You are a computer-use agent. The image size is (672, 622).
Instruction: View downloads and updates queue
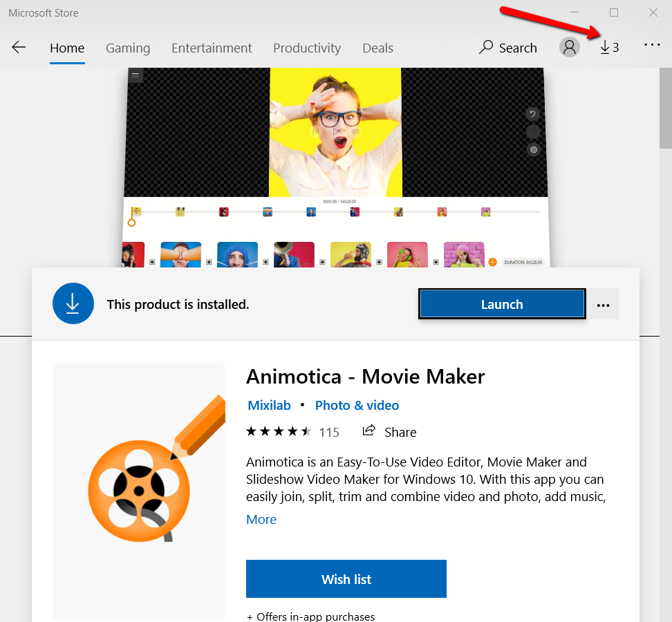click(609, 47)
